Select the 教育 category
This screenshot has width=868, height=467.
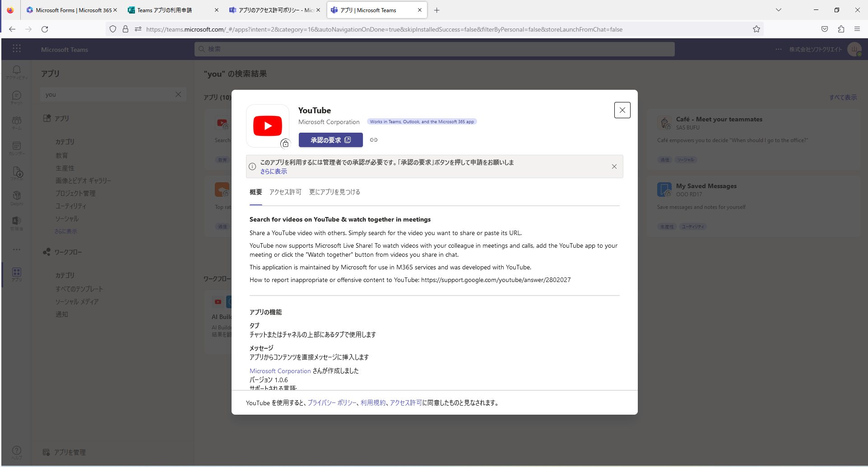point(62,156)
